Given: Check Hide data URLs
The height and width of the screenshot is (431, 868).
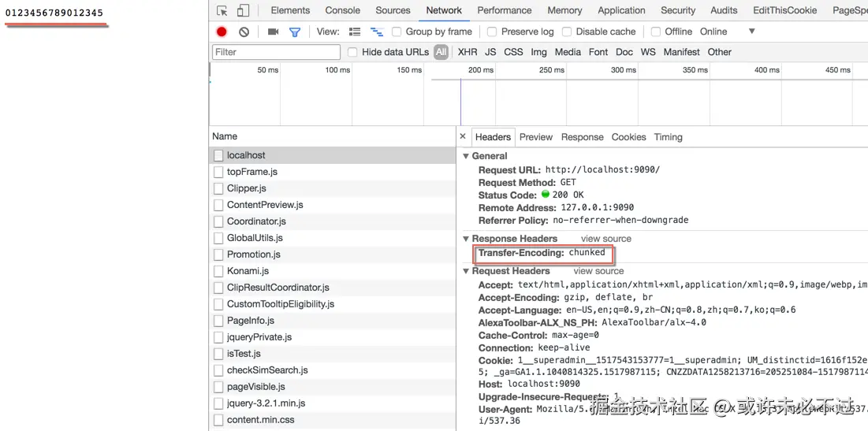Looking at the screenshot, I should (352, 52).
